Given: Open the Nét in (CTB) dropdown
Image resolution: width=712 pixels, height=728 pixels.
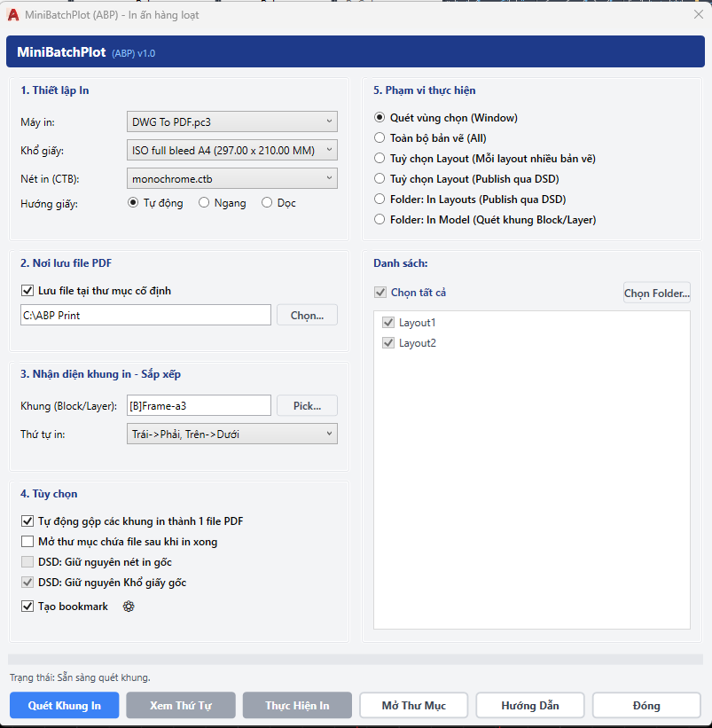Looking at the screenshot, I should (232, 179).
